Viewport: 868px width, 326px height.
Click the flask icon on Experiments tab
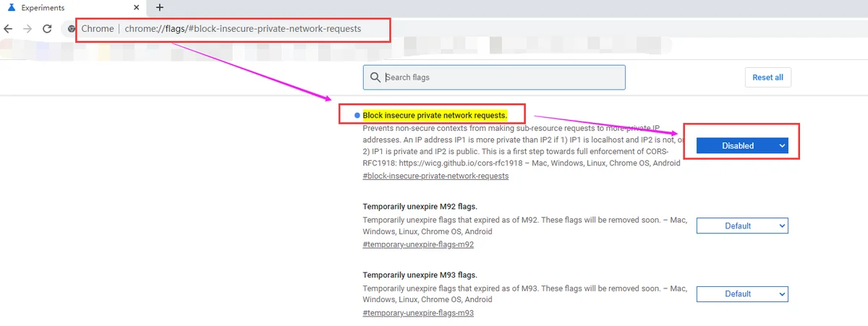tap(11, 7)
